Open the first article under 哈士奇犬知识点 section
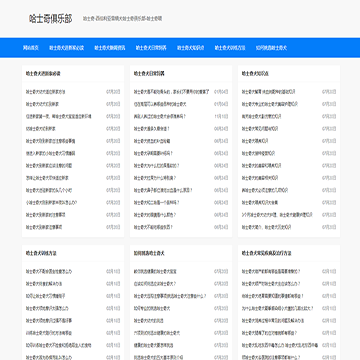The image size is (360, 360). tap(269, 92)
